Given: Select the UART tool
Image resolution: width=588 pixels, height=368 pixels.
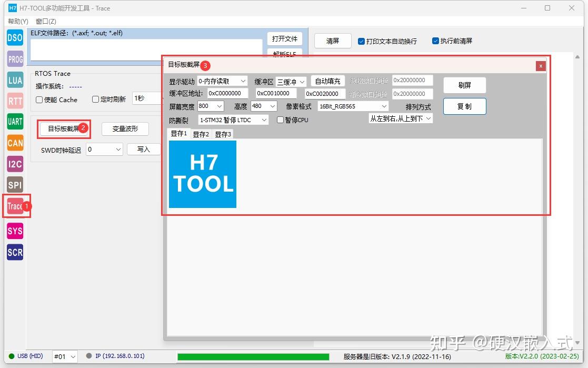Looking at the screenshot, I should (x=14, y=122).
